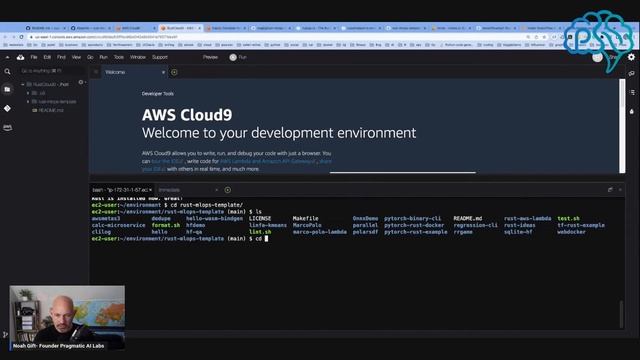This screenshot has height=360, width=640.
Task: Click marco-polo-lambda in terminal listing
Action: (x=320, y=232)
